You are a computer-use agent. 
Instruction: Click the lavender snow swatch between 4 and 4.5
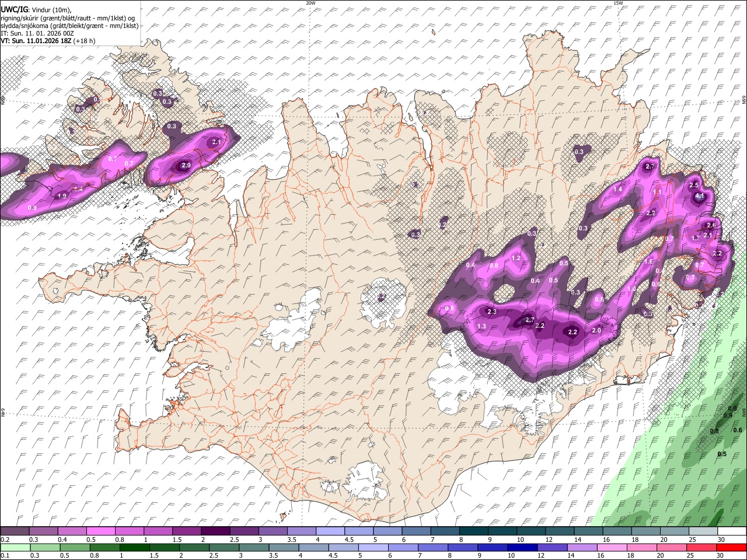pos(330,531)
